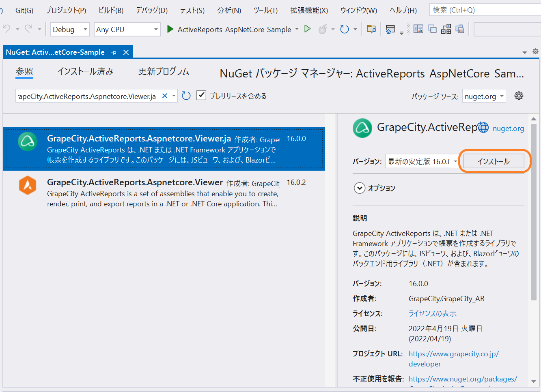Open NuGet package source settings gear
Image resolution: width=541 pixels, height=392 pixels.
519,96
